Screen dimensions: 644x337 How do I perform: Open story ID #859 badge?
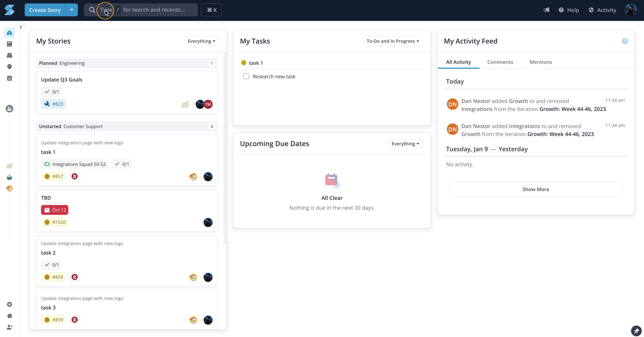click(x=53, y=320)
